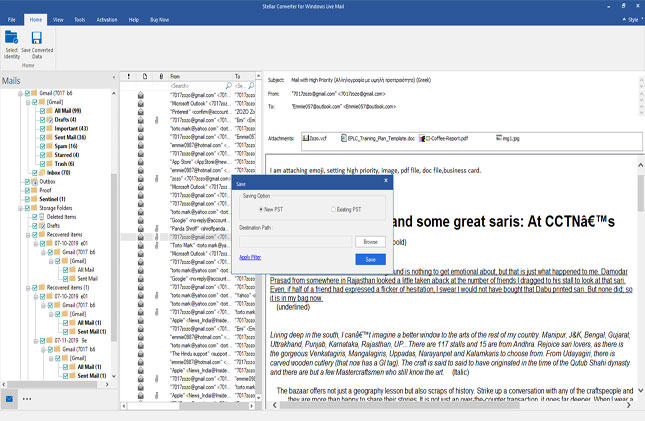
Task: Open the View tab
Action: pos(58,19)
